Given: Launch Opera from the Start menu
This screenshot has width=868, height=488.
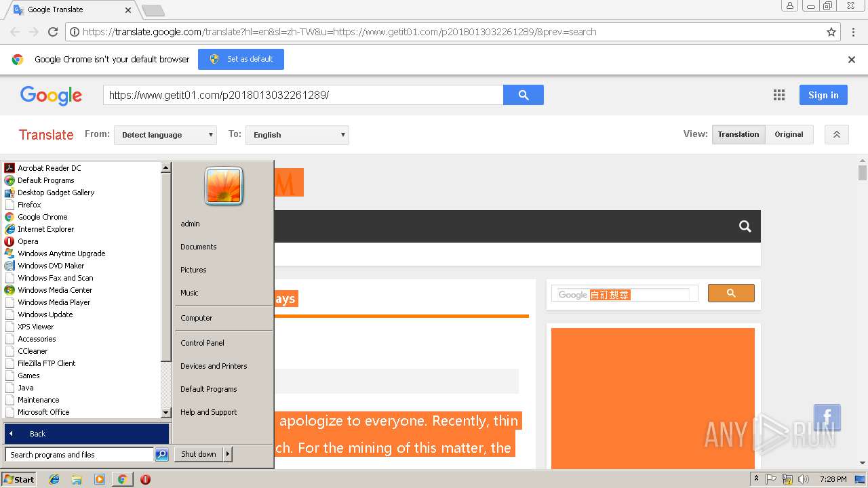Looking at the screenshot, I should pyautogui.click(x=28, y=241).
